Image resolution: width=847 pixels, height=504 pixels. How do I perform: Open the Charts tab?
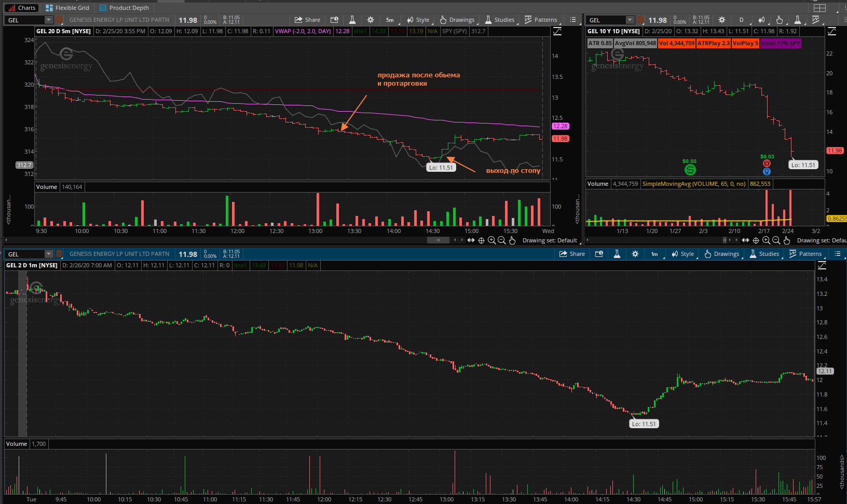[x=22, y=8]
